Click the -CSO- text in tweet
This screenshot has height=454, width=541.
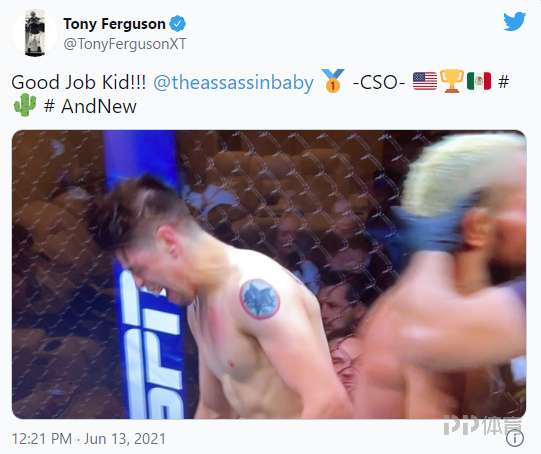coord(379,83)
